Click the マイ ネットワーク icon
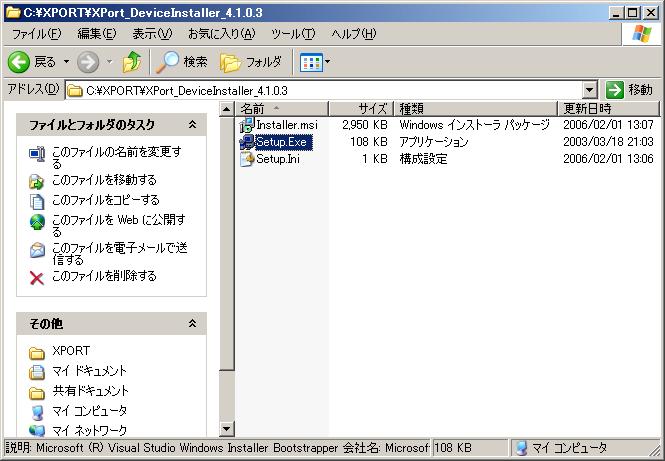 (x=37, y=430)
